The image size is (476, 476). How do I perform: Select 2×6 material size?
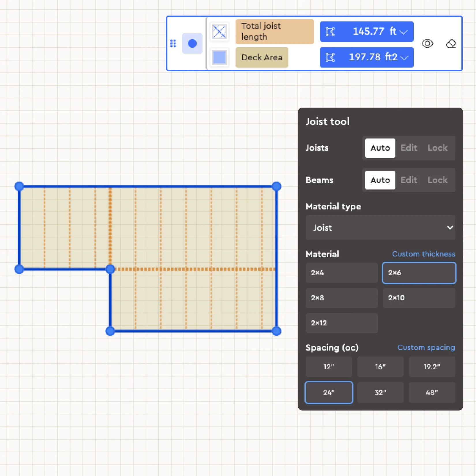[419, 273]
